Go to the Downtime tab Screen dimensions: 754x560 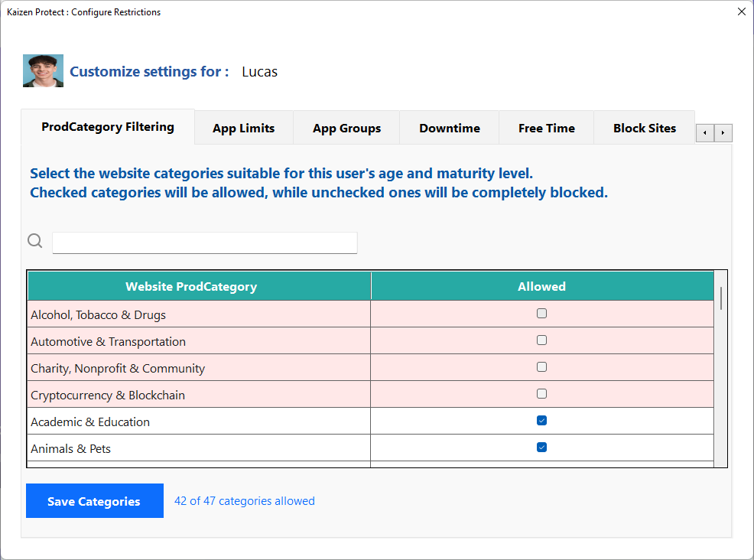click(449, 128)
